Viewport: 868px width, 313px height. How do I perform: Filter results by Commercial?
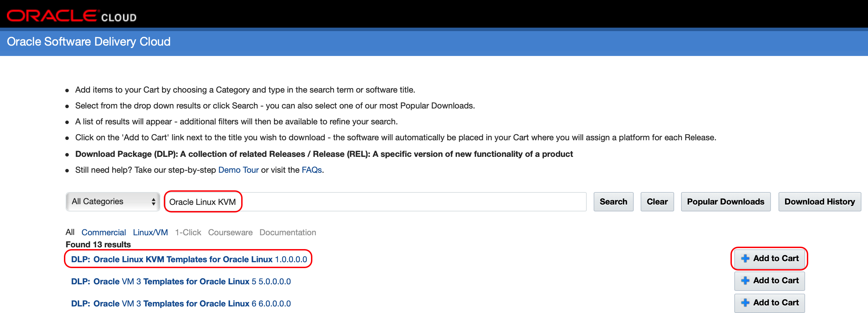tap(104, 232)
